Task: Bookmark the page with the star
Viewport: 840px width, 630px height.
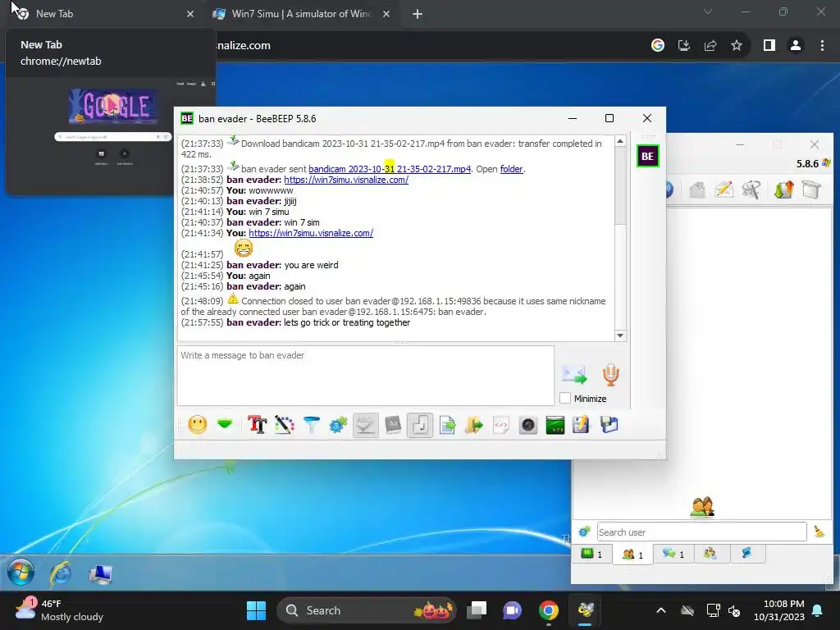Action: 737,46
